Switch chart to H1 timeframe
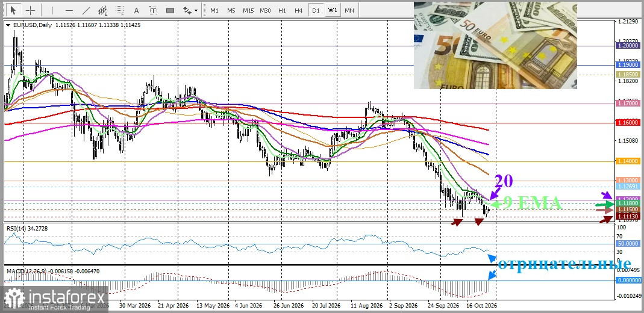 [x=282, y=10]
